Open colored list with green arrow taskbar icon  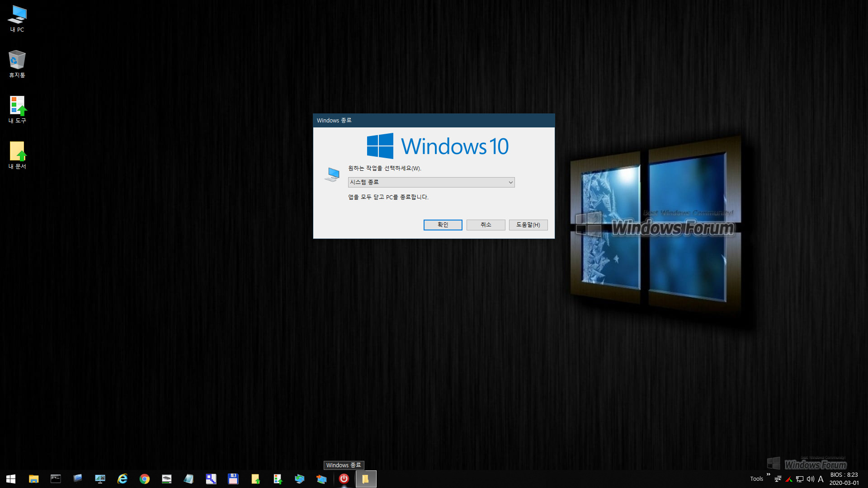(277, 479)
